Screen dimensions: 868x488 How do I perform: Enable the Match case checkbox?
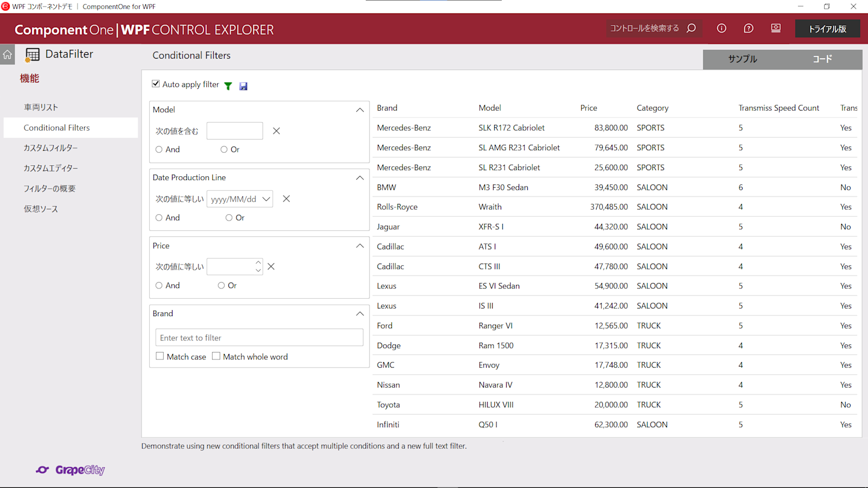pyautogui.click(x=159, y=356)
